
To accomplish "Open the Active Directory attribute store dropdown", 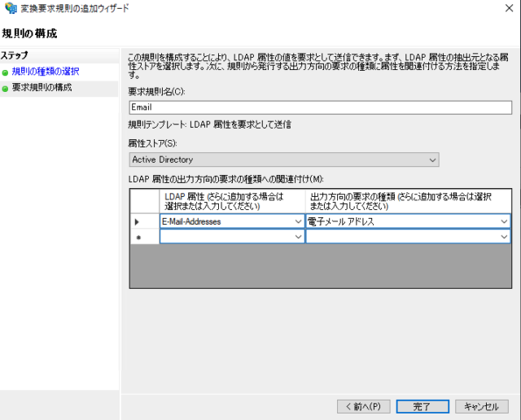I will (x=284, y=160).
